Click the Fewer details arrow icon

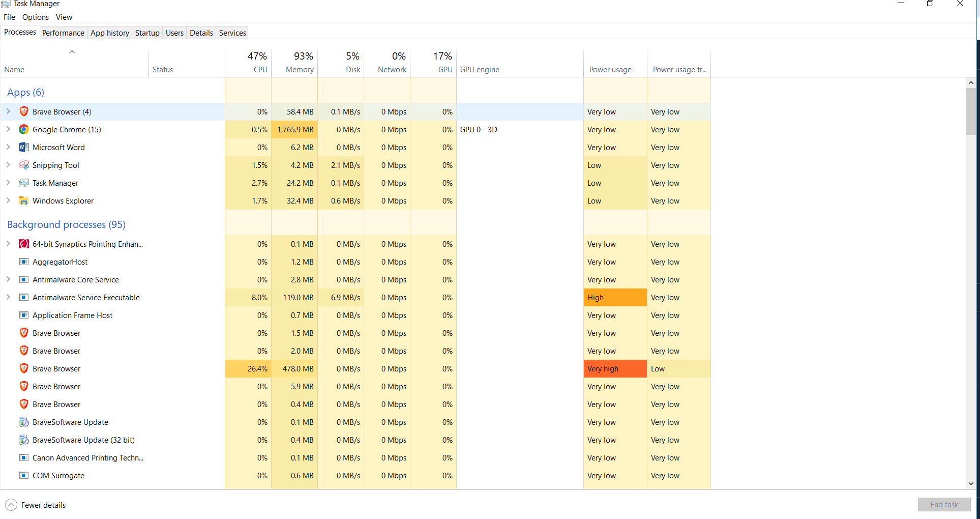click(x=11, y=505)
